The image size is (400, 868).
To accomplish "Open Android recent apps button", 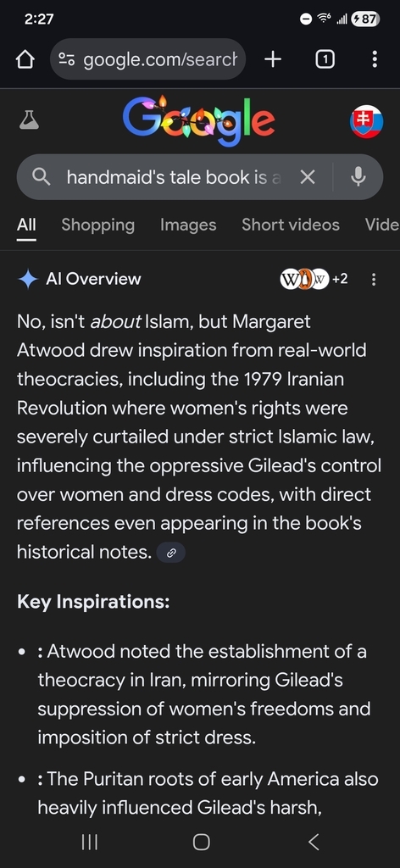I will coord(90,842).
